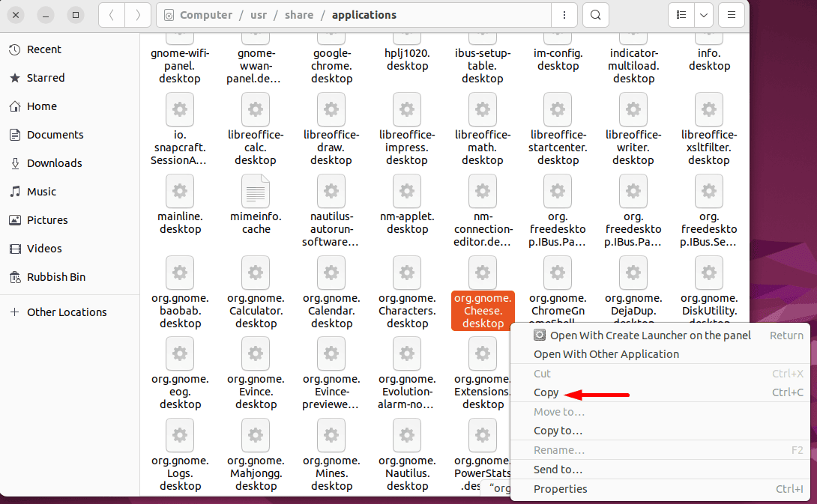Open the search icon in the toolbar

click(595, 14)
